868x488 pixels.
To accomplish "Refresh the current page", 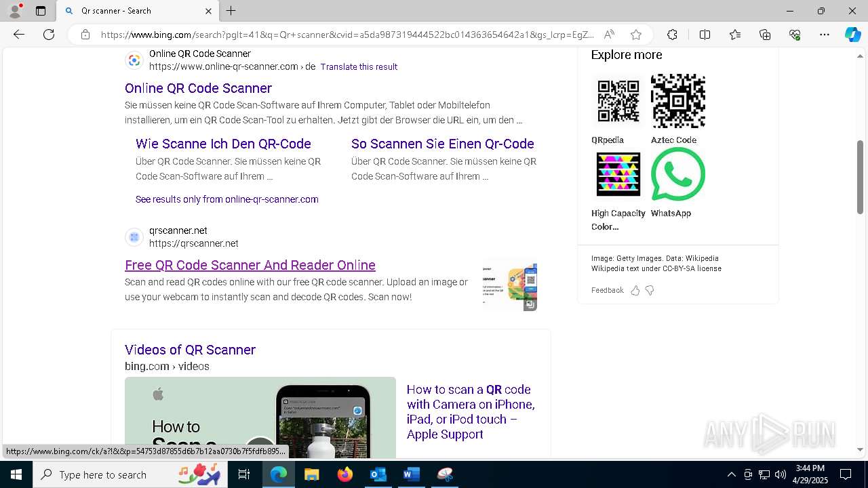I will click(49, 35).
